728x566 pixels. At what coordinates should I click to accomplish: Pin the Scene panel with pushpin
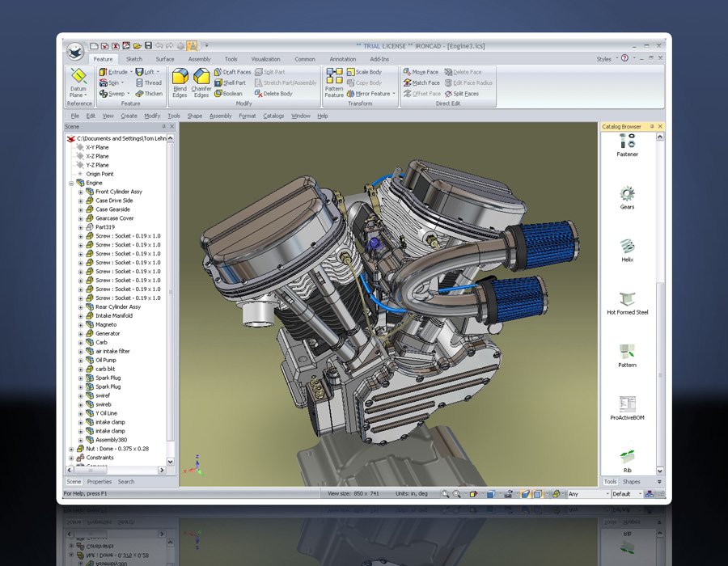click(x=163, y=127)
